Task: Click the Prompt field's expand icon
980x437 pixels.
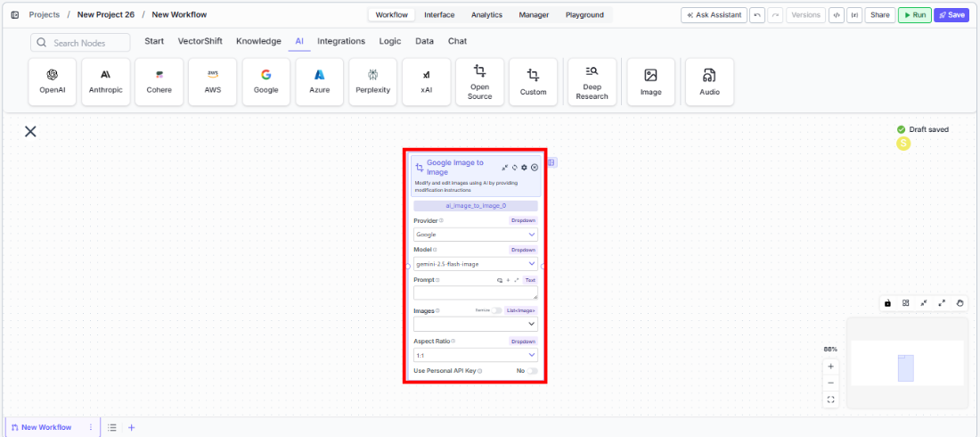Action: 516,280
